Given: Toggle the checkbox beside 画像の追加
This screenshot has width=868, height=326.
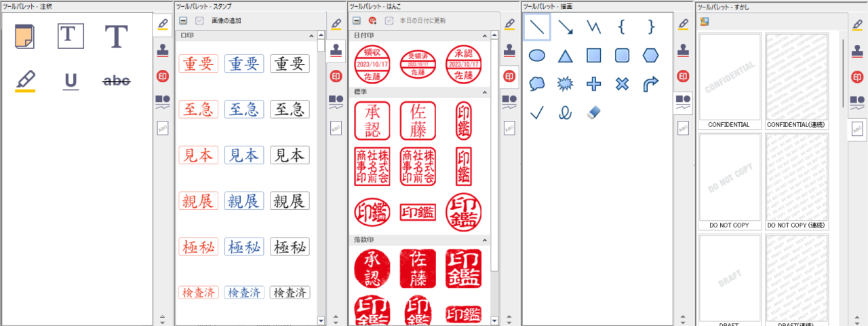Looking at the screenshot, I should (x=199, y=21).
